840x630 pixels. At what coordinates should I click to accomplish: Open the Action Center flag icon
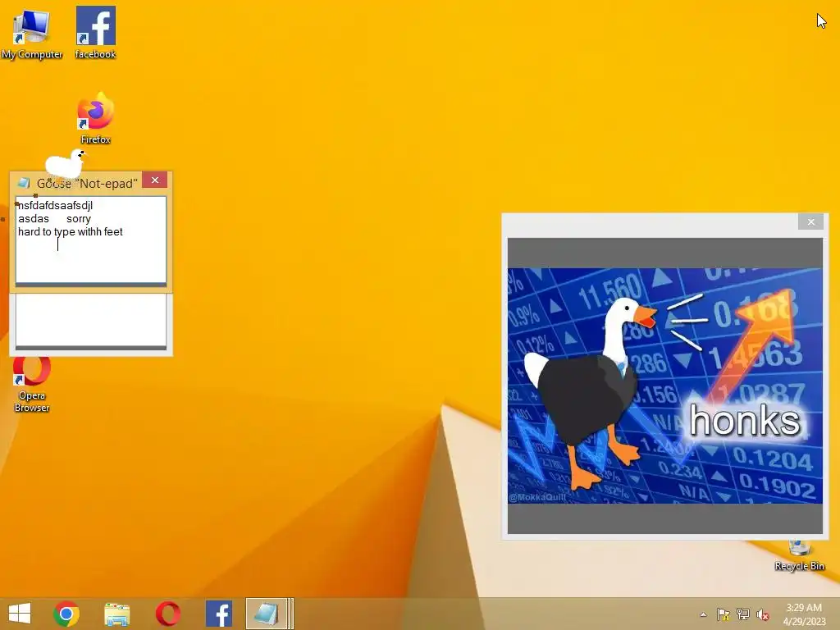coord(723,614)
